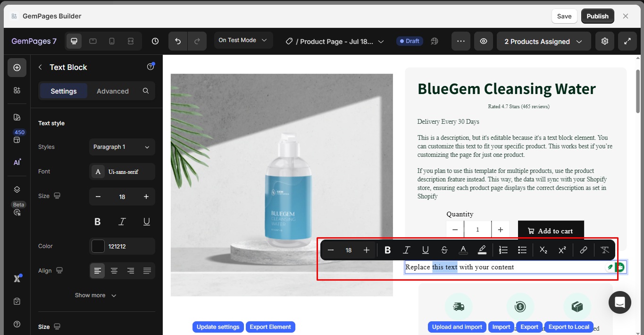Switch to the Advanced tab
This screenshot has height=335, width=644.
pos(112,91)
